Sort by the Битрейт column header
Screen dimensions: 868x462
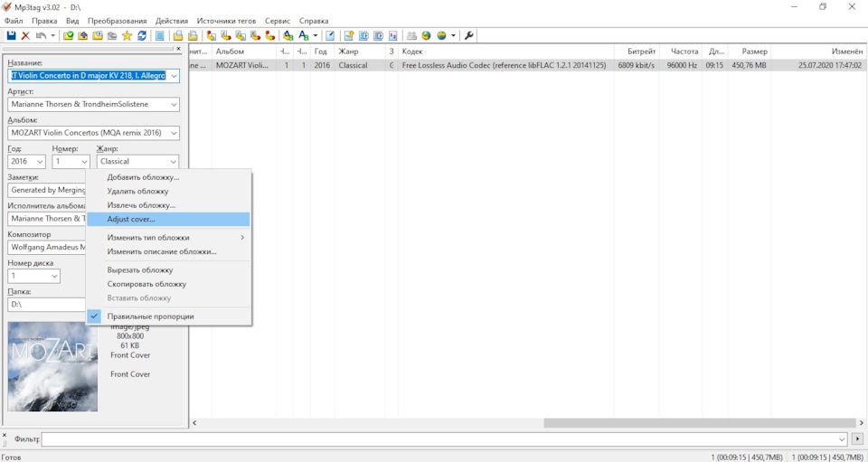(637, 52)
